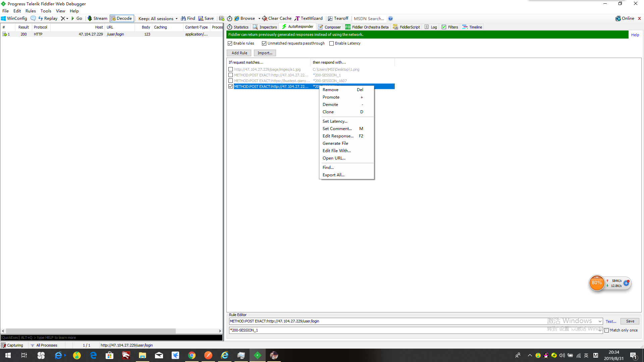Click the Add Rule button
The width and height of the screenshot is (644, 362).
(239, 53)
